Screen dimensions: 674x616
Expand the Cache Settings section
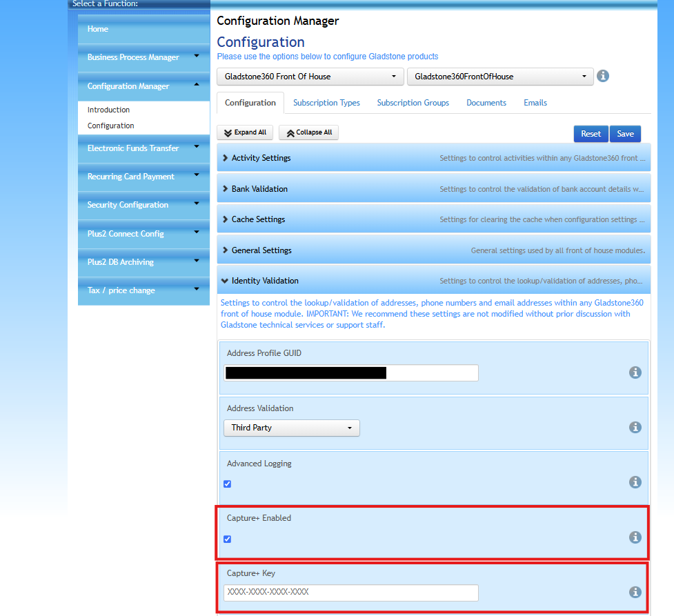point(433,219)
